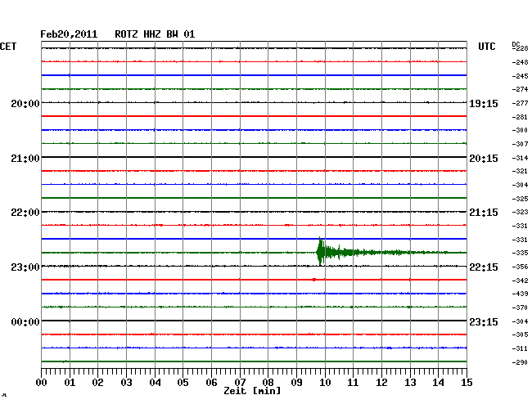Click the DC offset value "-281"
This screenshot has height=404, width=532.
point(521,117)
